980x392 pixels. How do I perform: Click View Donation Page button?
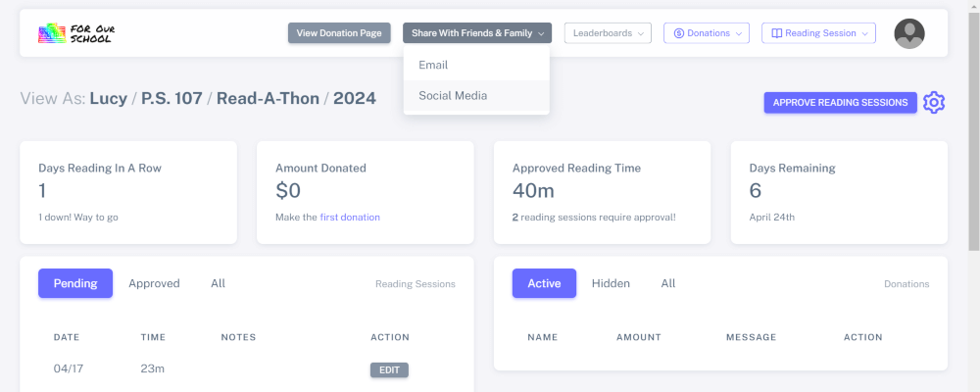(339, 33)
